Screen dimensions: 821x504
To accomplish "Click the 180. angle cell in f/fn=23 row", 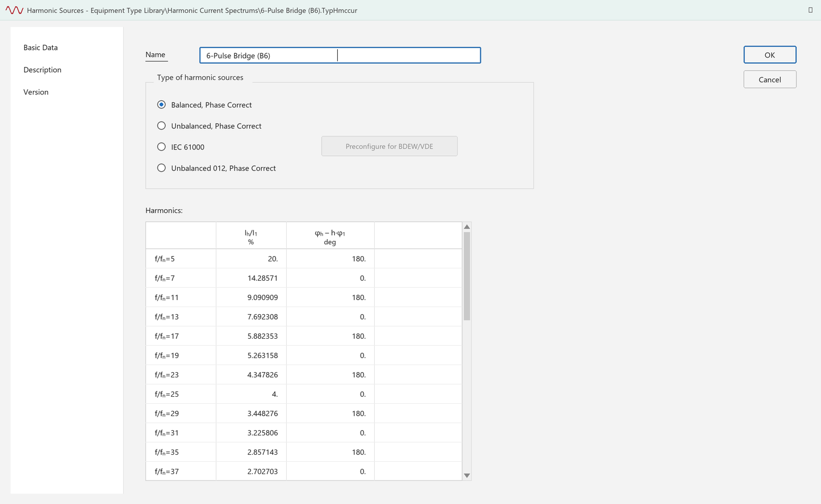I will pos(330,374).
